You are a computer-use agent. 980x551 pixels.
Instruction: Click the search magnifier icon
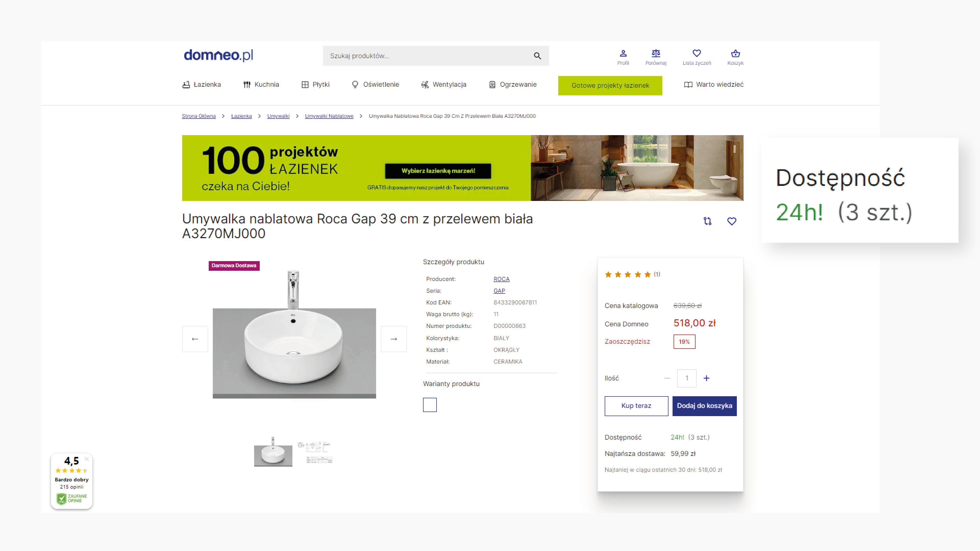pos(537,56)
